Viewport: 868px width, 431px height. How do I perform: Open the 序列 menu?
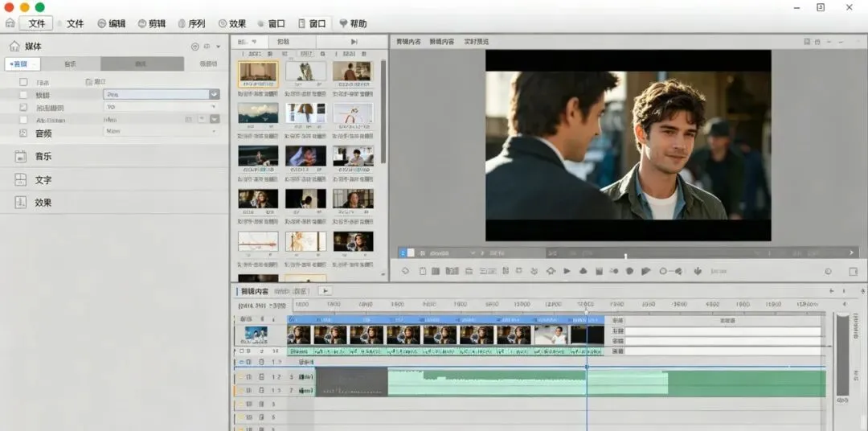pos(191,24)
